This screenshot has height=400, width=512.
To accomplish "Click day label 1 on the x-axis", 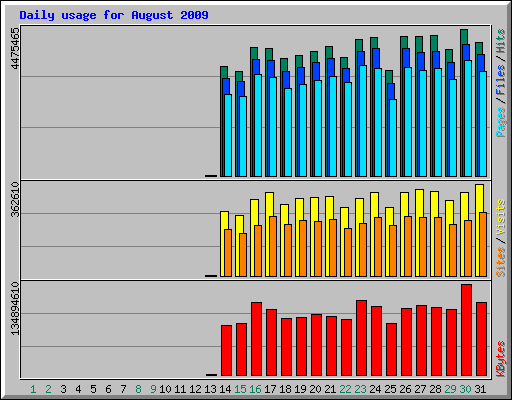I will [x=33, y=389].
